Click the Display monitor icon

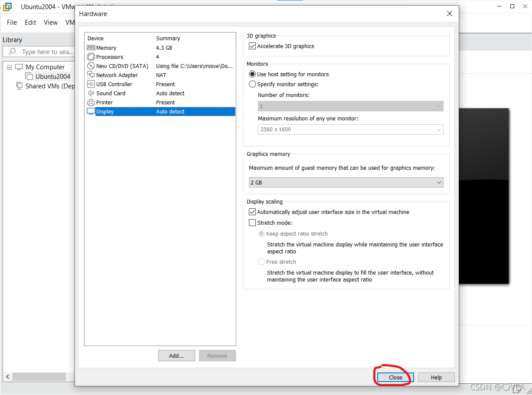[91, 111]
